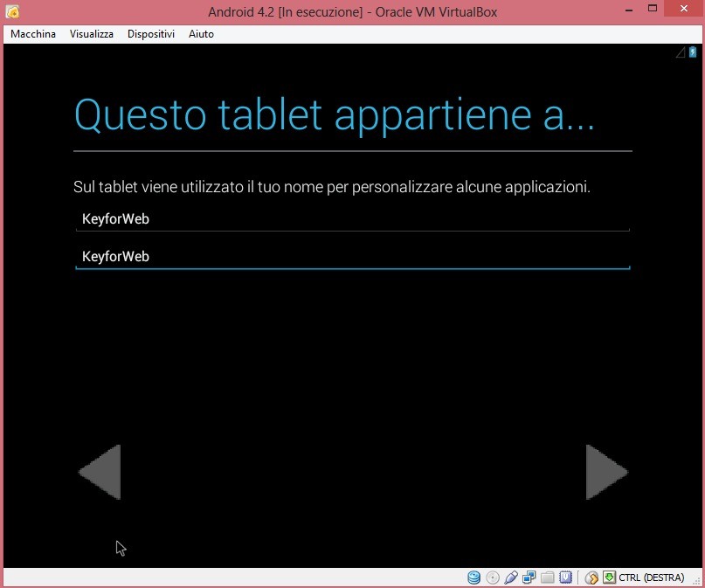
Task: Click the hard disk activity icon
Action: pyautogui.click(x=474, y=578)
